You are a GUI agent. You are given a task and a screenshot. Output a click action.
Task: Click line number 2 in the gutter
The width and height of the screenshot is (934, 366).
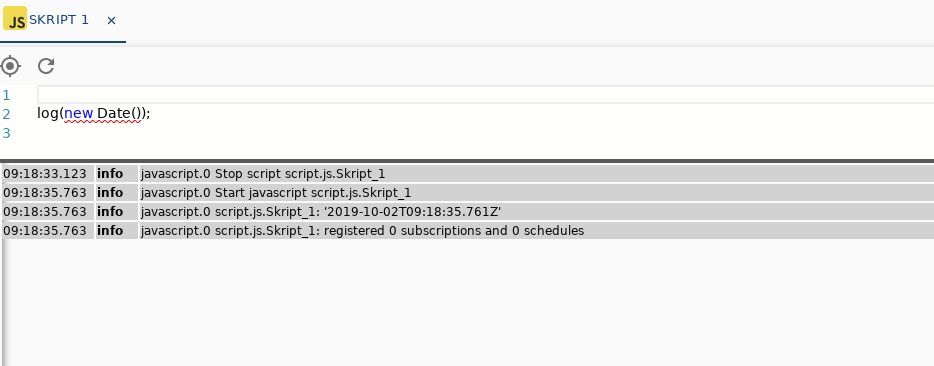[6, 114]
